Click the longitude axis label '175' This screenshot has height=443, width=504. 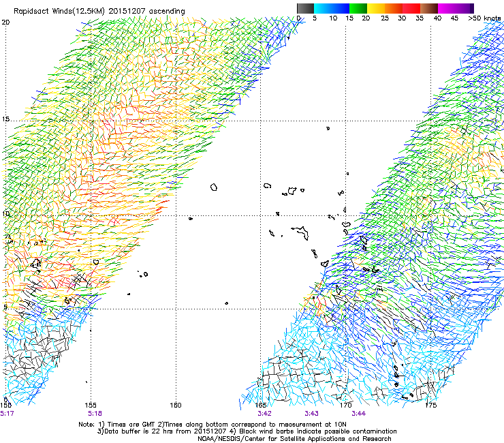click(430, 405)
